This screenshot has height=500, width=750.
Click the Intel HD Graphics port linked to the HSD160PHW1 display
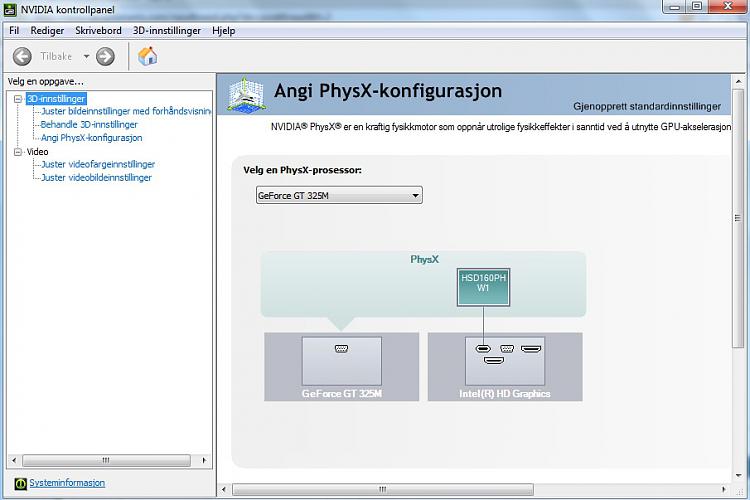click(483, 349)
